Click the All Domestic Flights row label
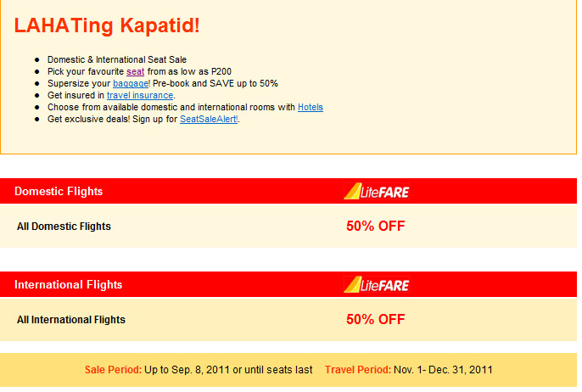This screenshot has width=582, height=392. pyautogui.click(x=64, y=227)
